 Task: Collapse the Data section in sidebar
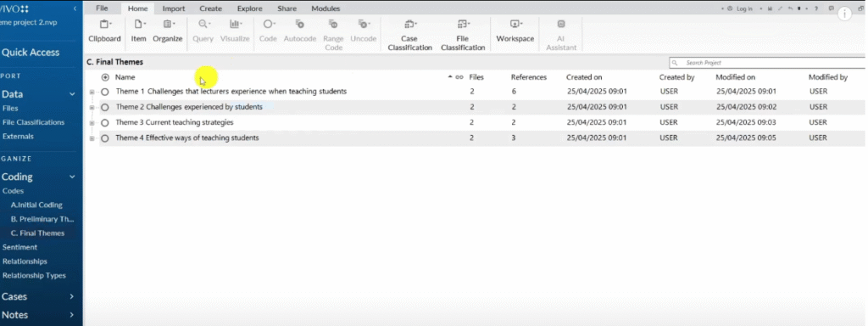coord(72,94)
